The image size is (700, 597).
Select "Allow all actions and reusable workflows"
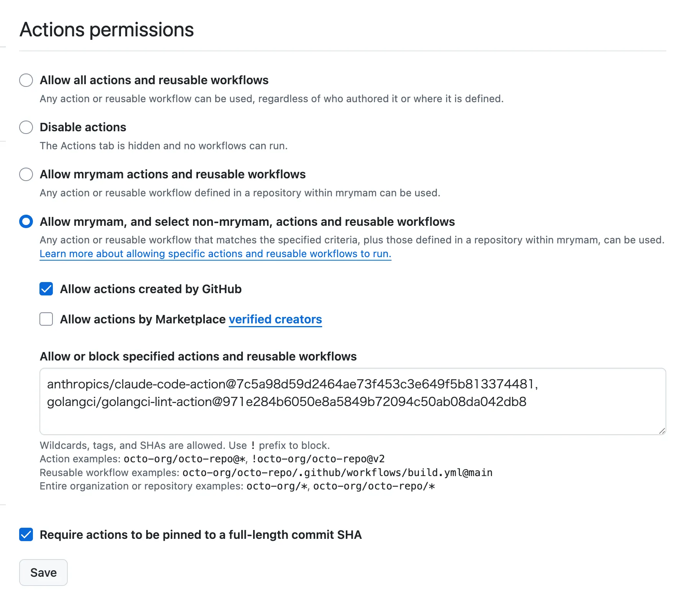click(x=26, y=80)
